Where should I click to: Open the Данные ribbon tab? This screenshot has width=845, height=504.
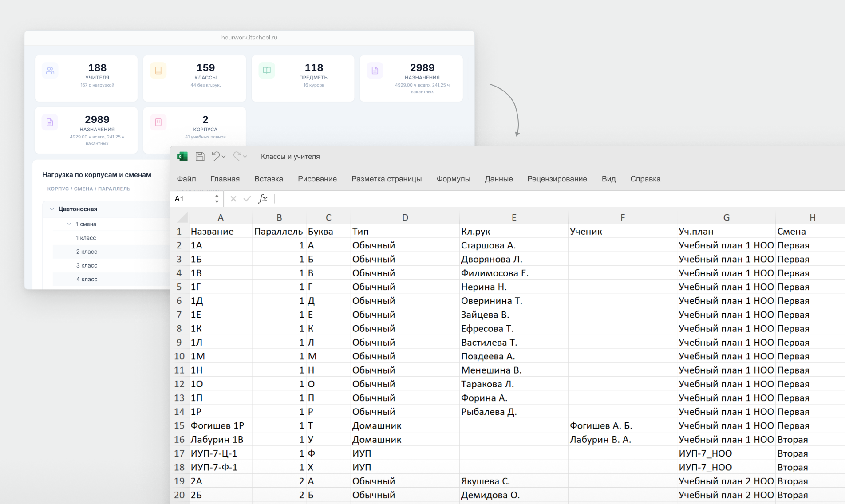coord(499,179)
